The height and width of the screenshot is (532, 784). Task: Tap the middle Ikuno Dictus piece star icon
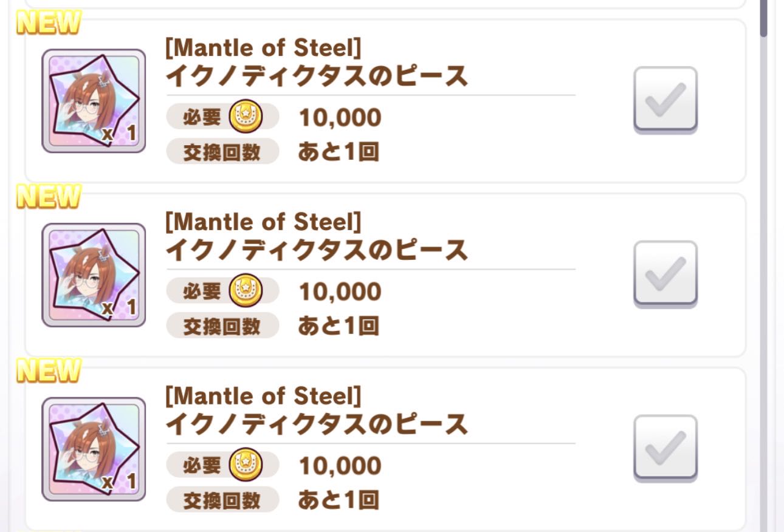[x=94, y=275]
